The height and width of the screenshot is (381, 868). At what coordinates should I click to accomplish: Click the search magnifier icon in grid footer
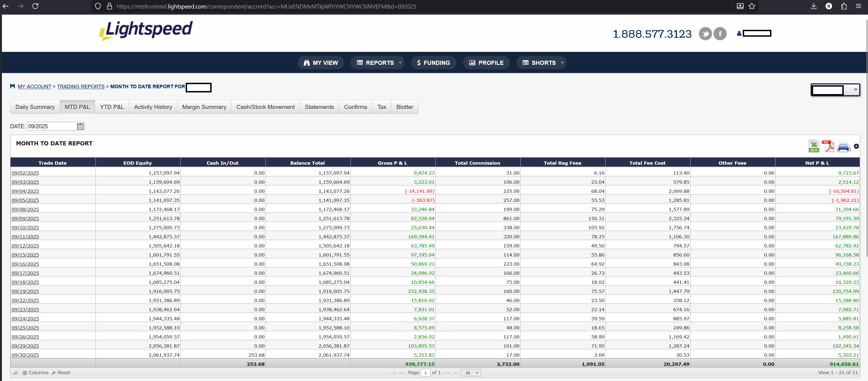15,372
